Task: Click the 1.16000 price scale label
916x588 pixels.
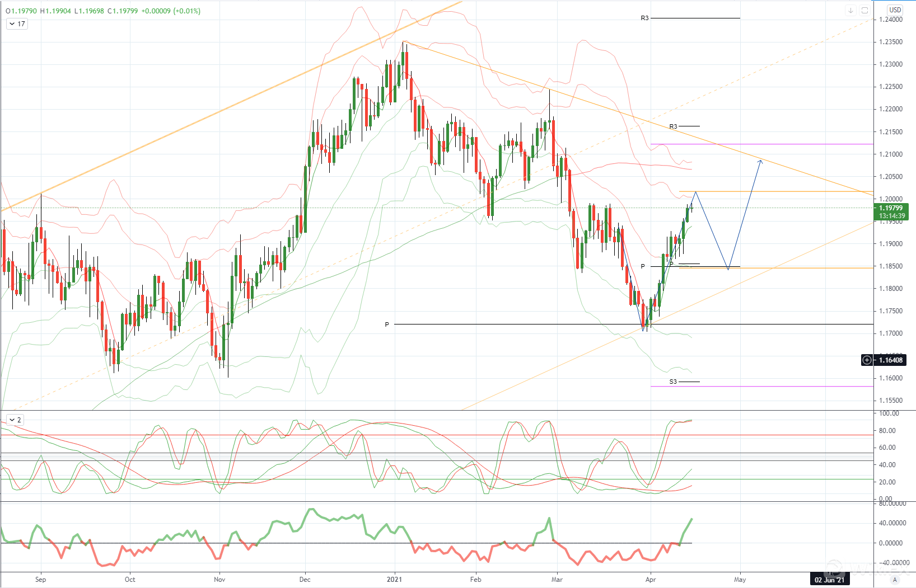Action: [891, 378]
